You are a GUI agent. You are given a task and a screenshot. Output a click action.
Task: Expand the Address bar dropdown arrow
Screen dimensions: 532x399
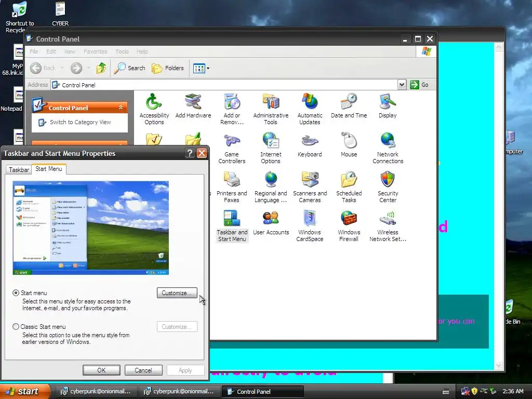click(x=402, y=85)
